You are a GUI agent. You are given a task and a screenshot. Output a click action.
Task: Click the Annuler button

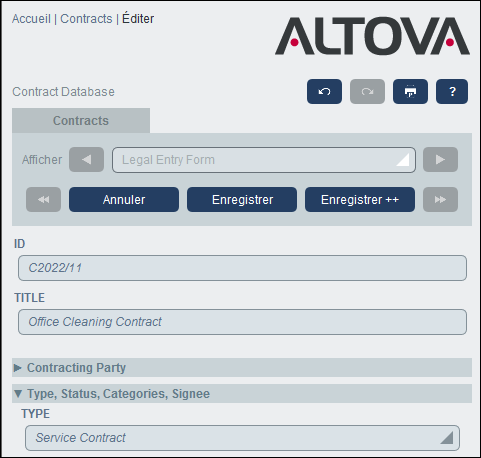point(124,200)
